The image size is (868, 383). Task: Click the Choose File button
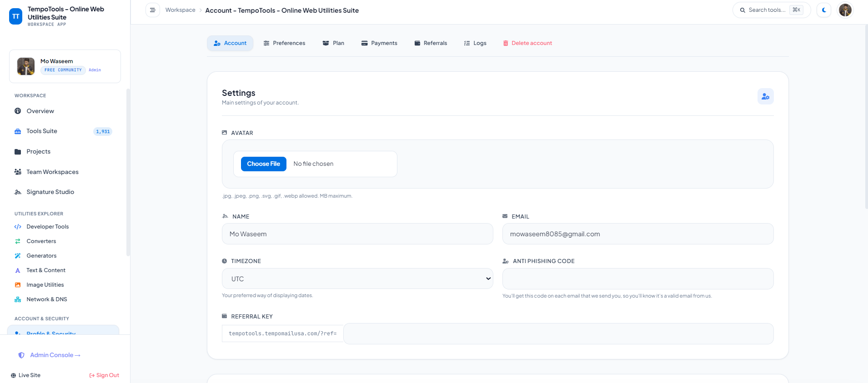coord(264,164)
